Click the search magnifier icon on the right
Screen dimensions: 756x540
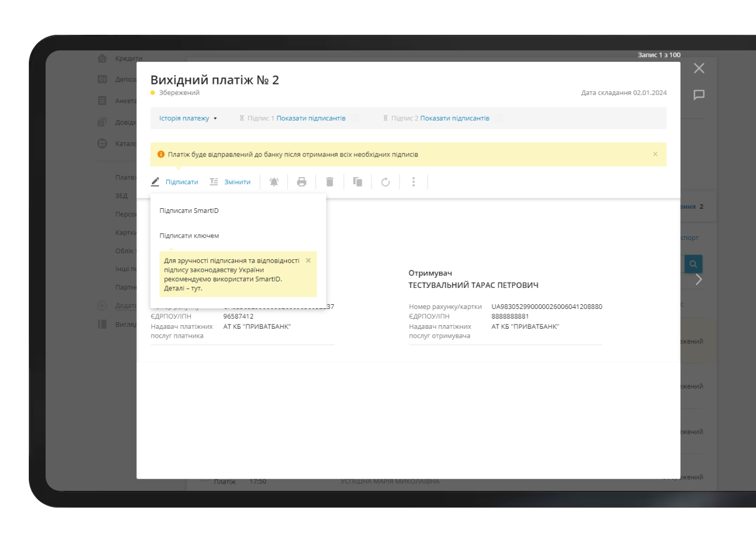[693, 263]
